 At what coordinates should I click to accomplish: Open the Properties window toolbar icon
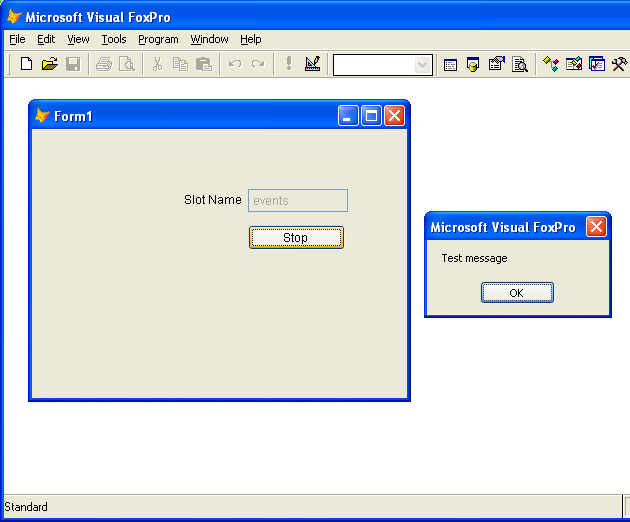[x=496, y=64]
